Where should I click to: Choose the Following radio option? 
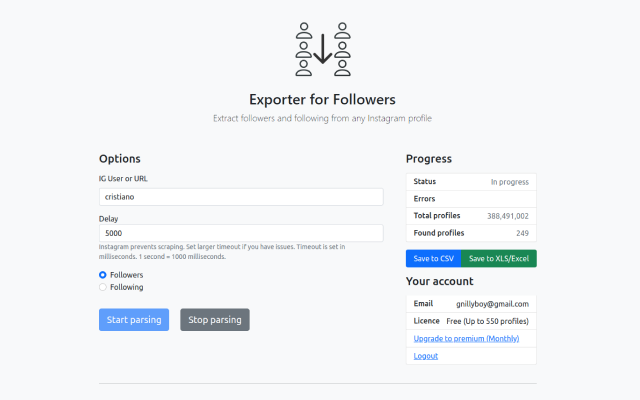click(103, 287)
